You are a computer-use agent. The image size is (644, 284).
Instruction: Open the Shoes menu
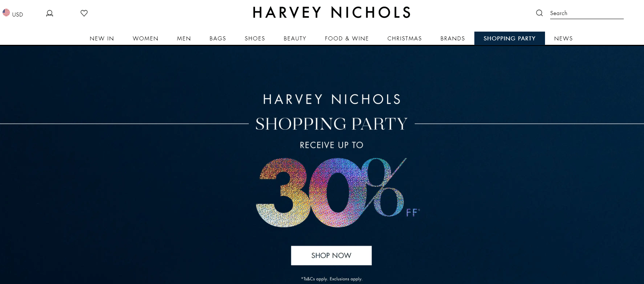255,39
